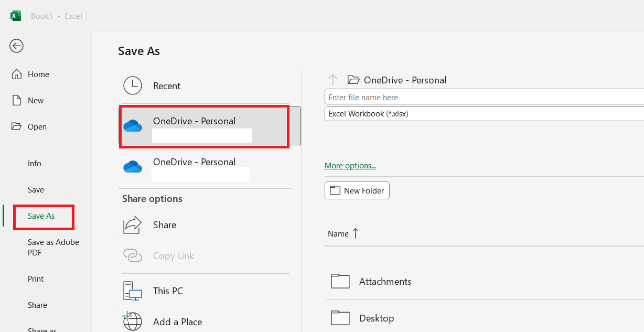
Task: Click the OneDrive - Personal path heading
Action: pos(405,80)
